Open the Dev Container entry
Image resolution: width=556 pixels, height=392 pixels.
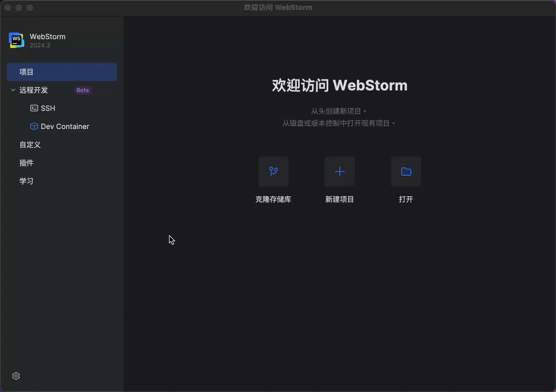point(62,126)
